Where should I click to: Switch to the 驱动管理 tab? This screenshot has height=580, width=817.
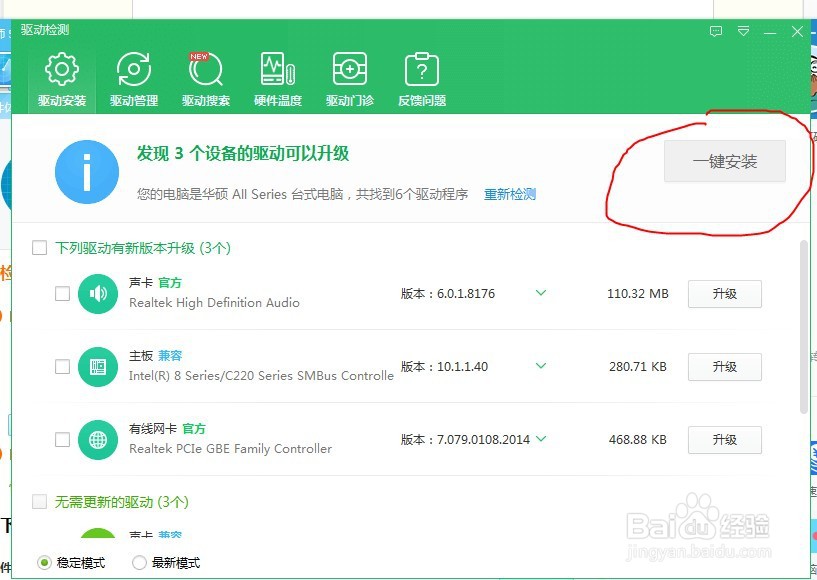[134, 75]
